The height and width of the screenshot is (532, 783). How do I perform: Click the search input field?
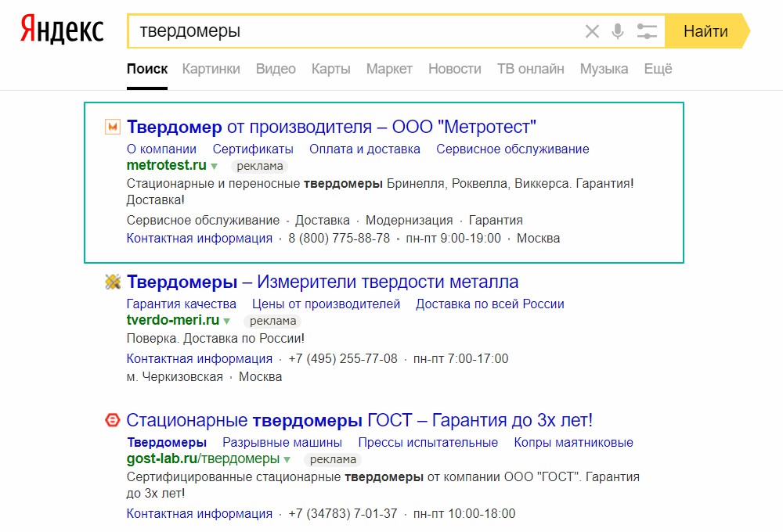[x=352, y=31]
